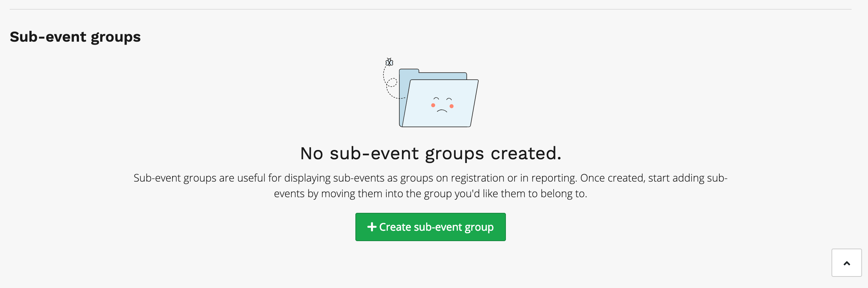This screenshot has width=868, height=288.
Task: Click the Create sub-event group button
Action: click(430, 227)
